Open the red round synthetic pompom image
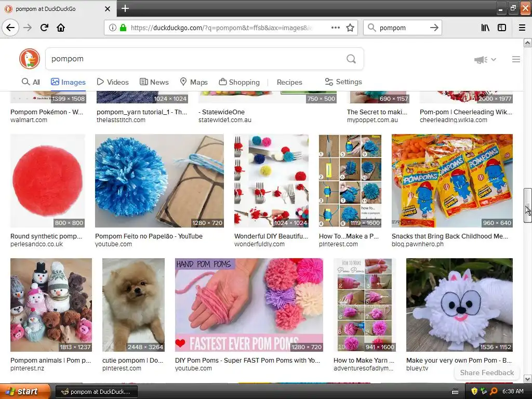 (47, 180)
